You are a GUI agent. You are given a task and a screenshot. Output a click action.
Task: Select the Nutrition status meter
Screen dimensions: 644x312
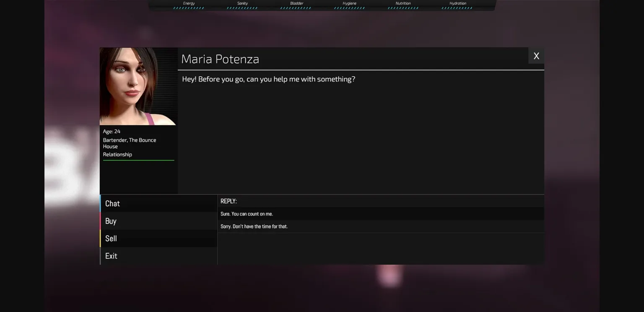click(x=403, y=5)
